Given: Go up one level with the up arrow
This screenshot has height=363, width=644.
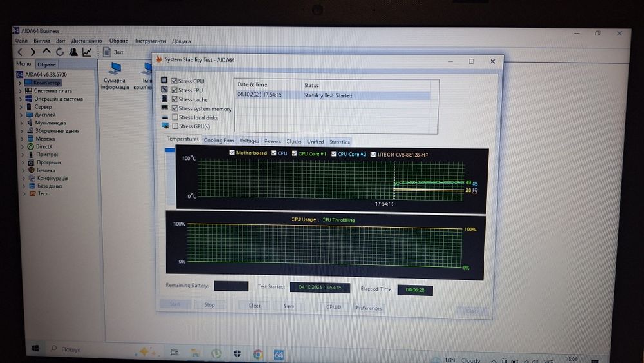Looking at the screenshot, I should (46, 52).
